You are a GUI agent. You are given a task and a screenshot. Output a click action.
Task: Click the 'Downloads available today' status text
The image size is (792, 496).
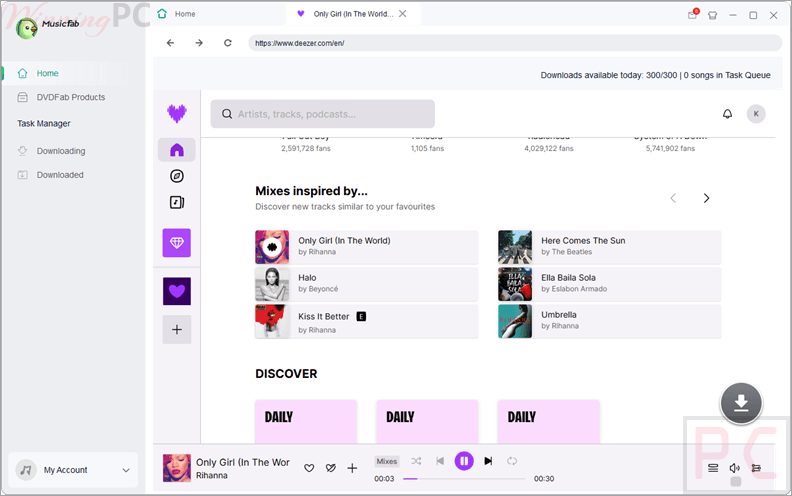point(656,75)
